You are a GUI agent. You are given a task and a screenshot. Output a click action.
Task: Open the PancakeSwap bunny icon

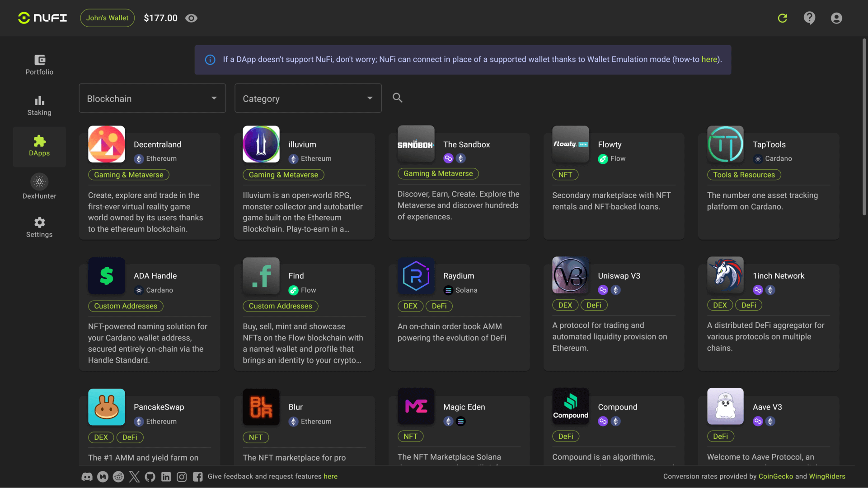click(x=107, y=407)
